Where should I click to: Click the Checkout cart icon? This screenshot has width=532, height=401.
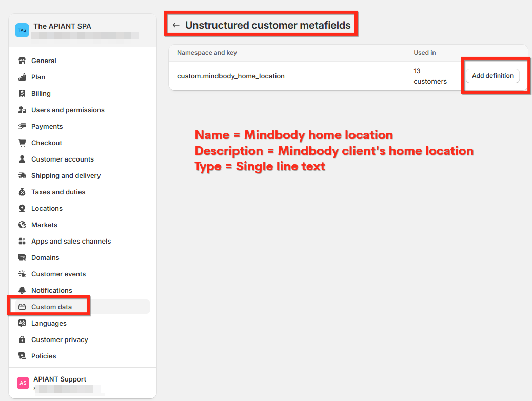pyautogui.click(x=22, y=143)
